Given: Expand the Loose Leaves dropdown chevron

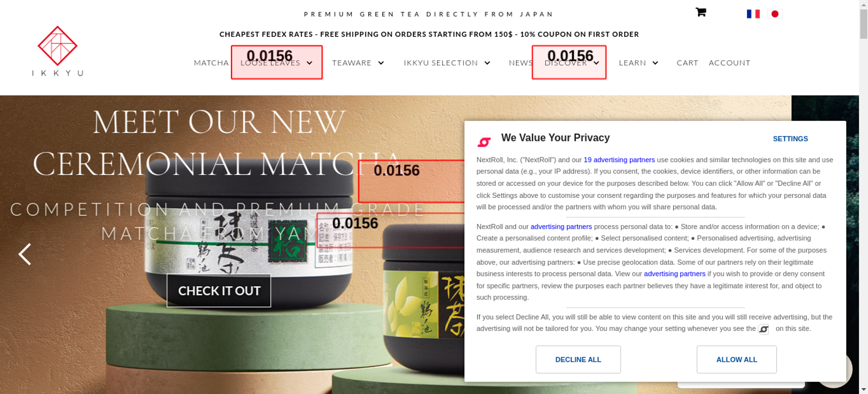Looking at the screenshot, I should (309, 63).
